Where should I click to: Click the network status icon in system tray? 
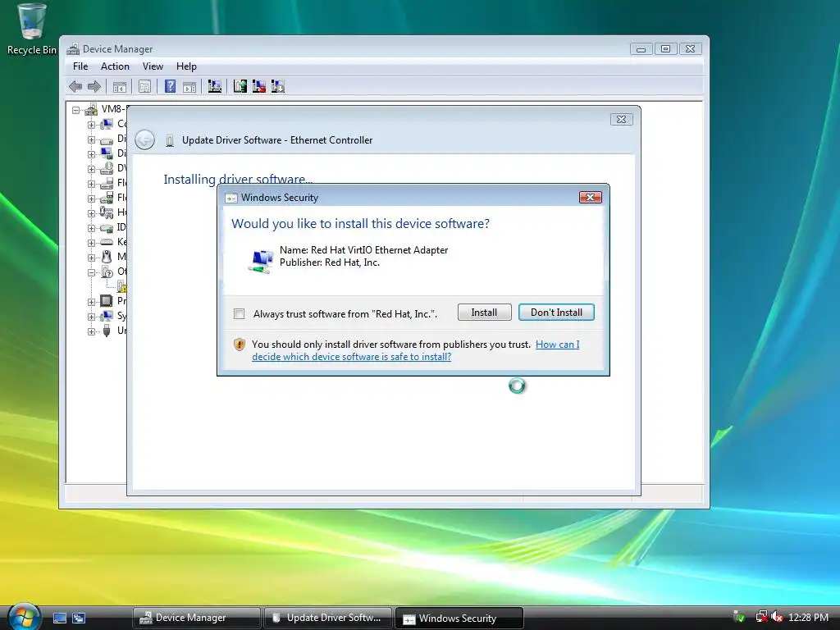tap(761, 617)
